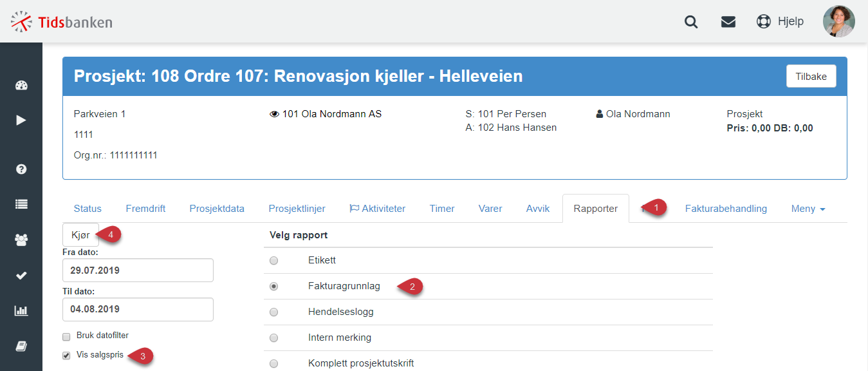Open the user profile avatar menu

pyautogui.click(x=839, y=21)
